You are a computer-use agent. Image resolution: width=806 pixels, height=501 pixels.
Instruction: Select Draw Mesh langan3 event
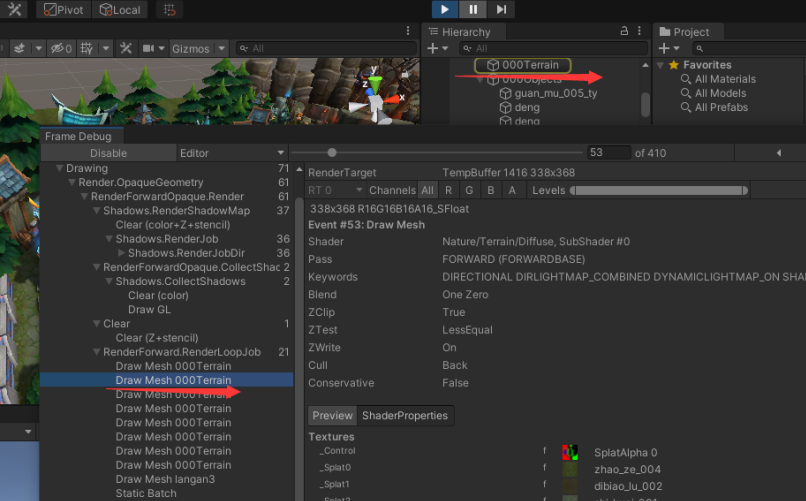165,479
